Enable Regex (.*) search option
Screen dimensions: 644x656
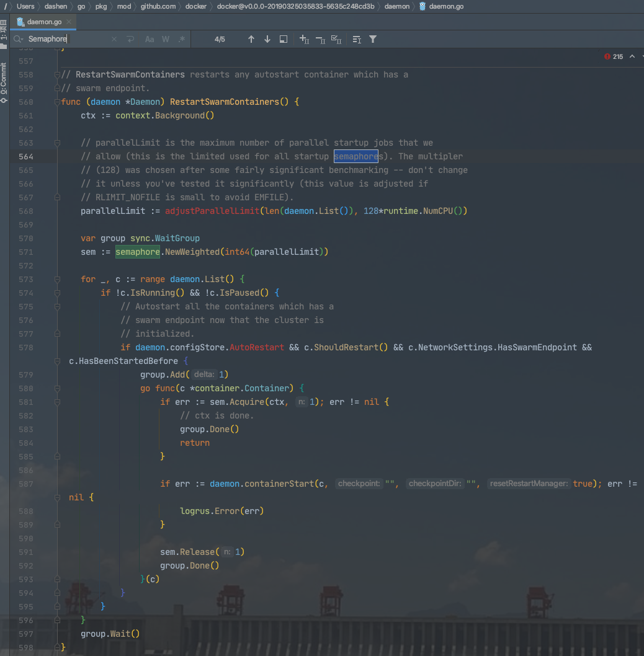click(x=182, y=39)
